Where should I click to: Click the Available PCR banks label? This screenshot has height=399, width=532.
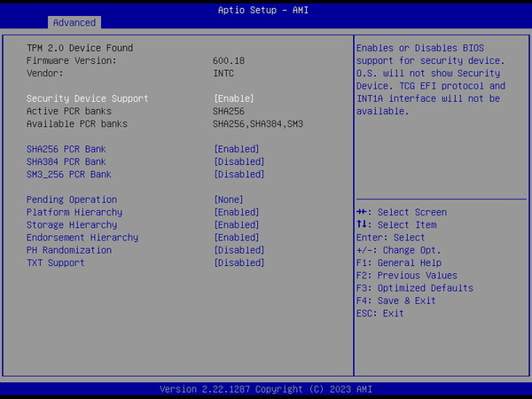(x=77, y=123)
